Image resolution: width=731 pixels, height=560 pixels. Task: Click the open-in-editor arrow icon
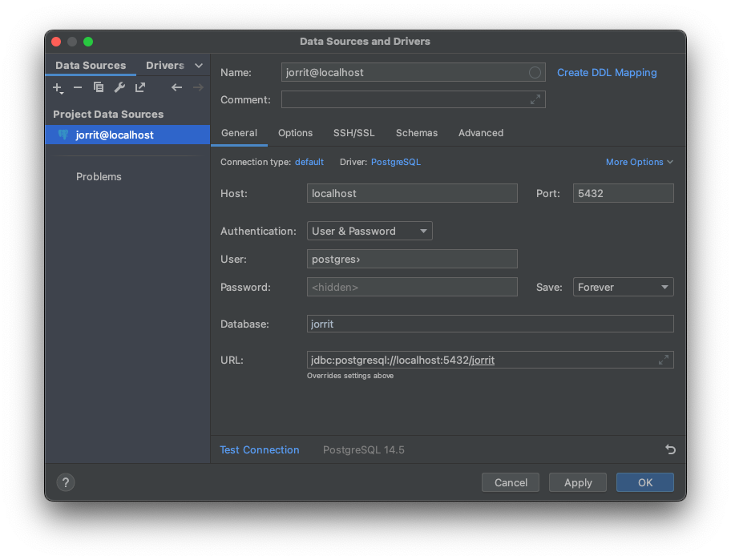[x=139, y=87]
